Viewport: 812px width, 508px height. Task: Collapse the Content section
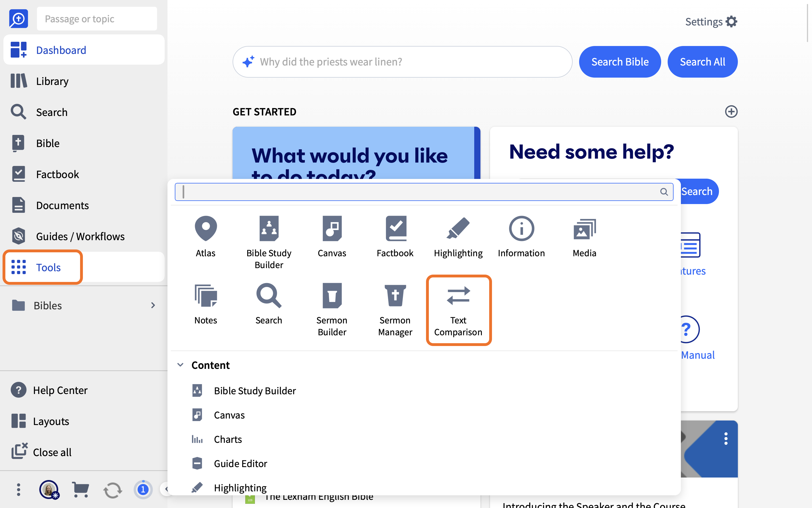pos(180,365)
